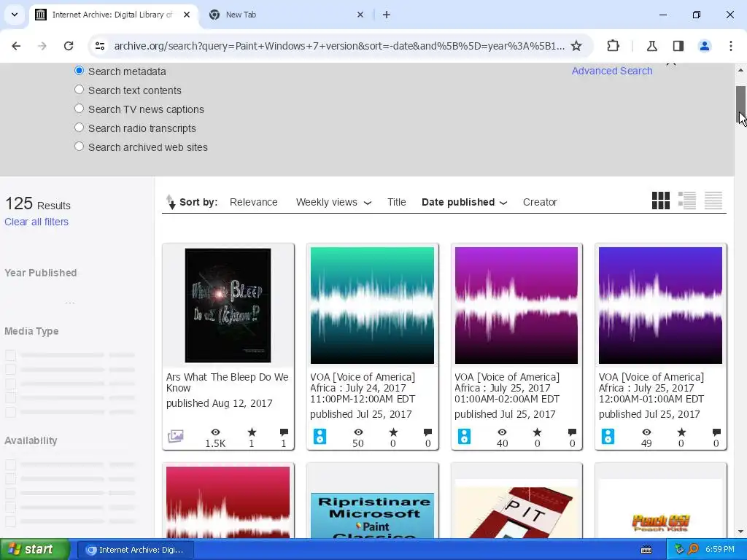Click views eye icon on July 24 VOA card
The width and height of the screenshot is (747, 560).
358,432
